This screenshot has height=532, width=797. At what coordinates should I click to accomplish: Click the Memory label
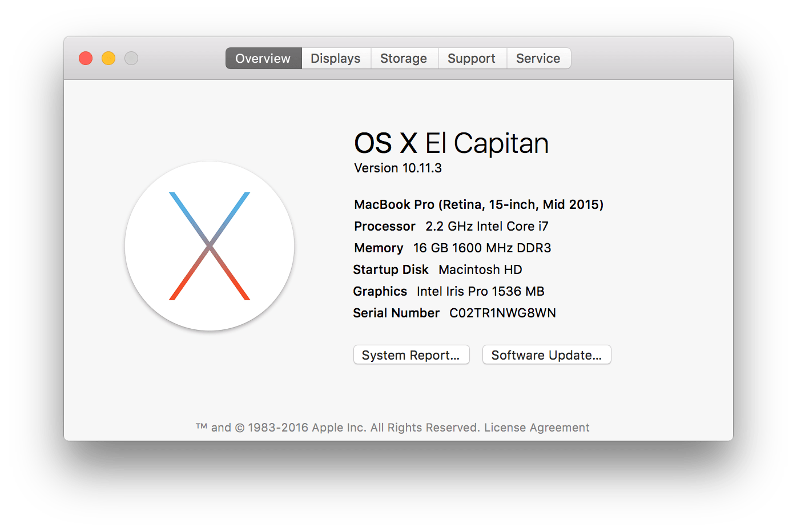tap(379, 248)
